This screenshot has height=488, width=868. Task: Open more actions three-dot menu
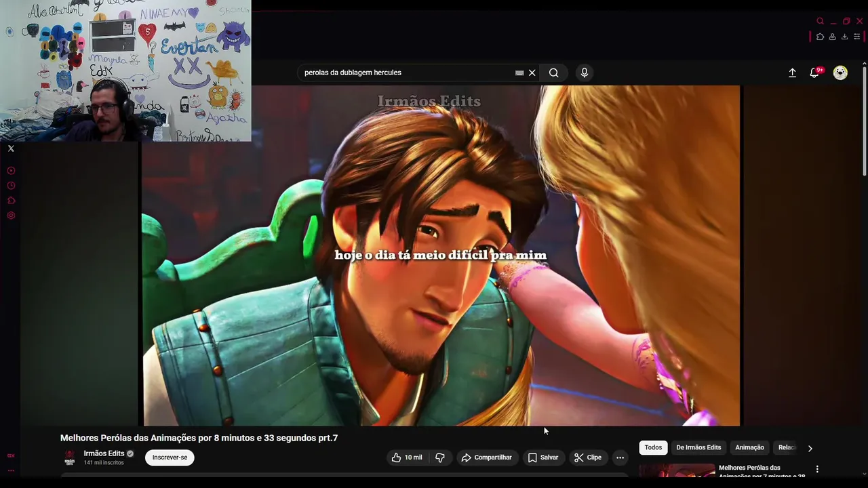click(620, 457)
